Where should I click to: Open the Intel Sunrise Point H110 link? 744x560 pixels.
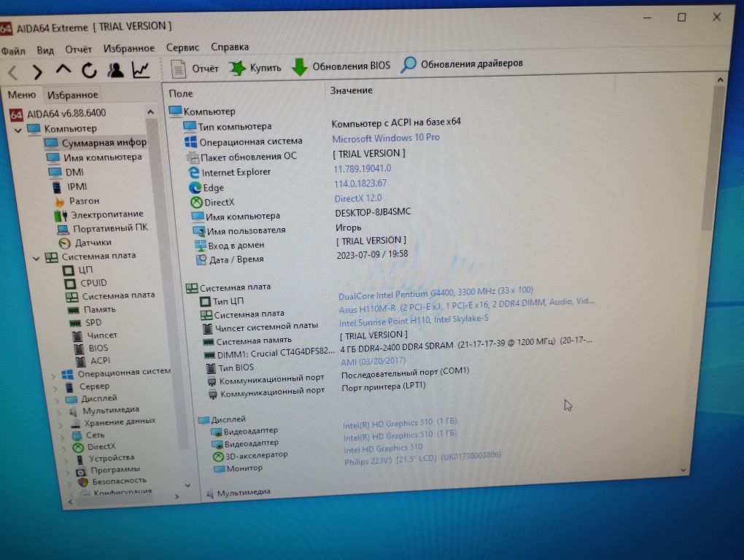click(x=414, y=321)
